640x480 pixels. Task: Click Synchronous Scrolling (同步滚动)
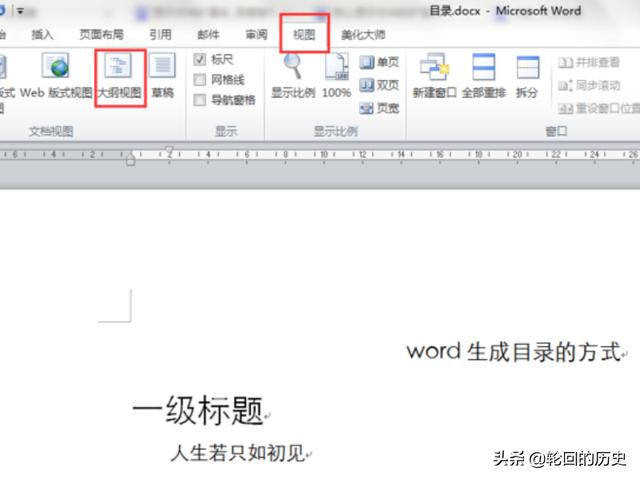(x=589, y=85)
